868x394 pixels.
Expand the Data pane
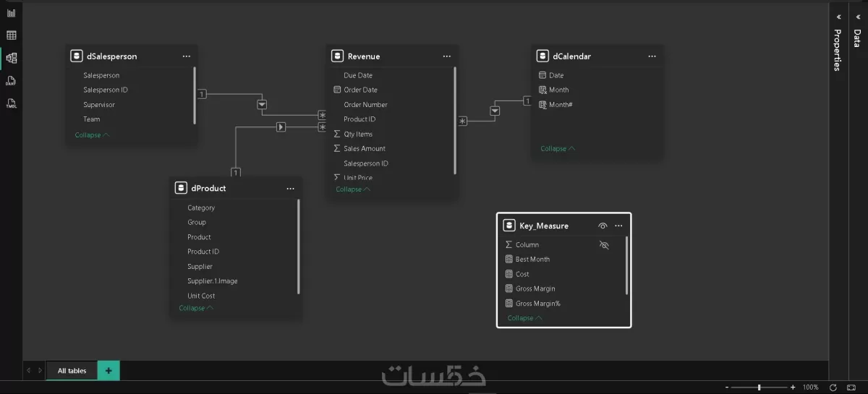click(x=857, y=16)
